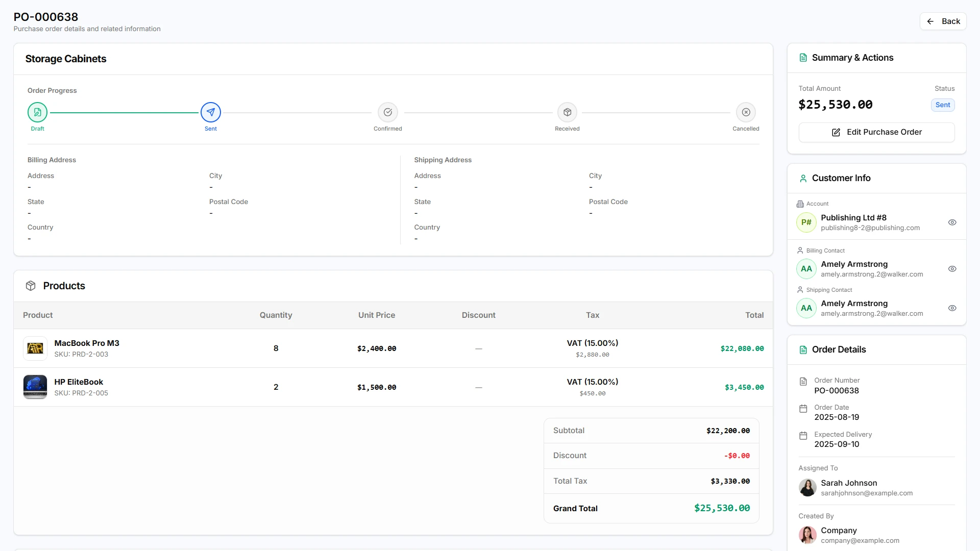Click the $22,080.00 line total
The height and width of the screenshot is (551, 980).
pos(742,348)
